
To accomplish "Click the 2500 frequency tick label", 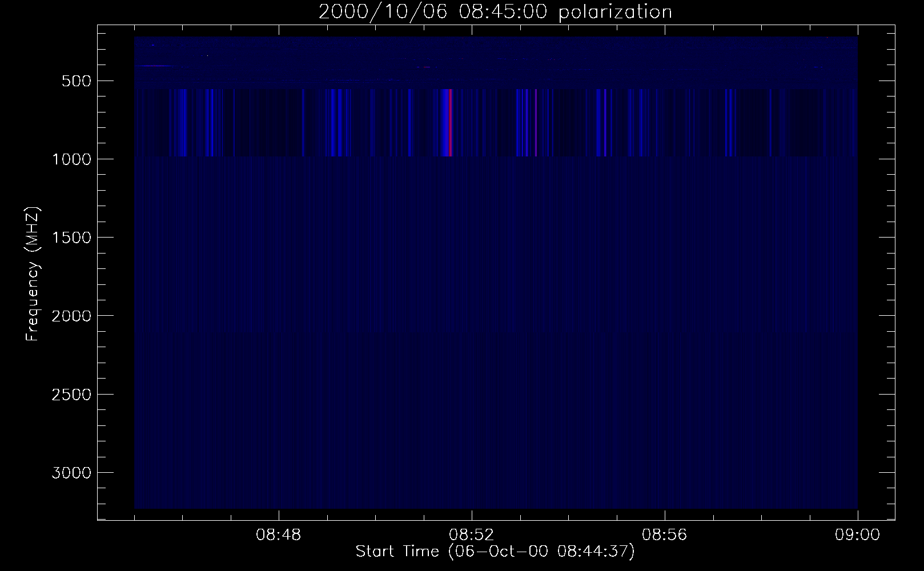I will tap(72, 395).
